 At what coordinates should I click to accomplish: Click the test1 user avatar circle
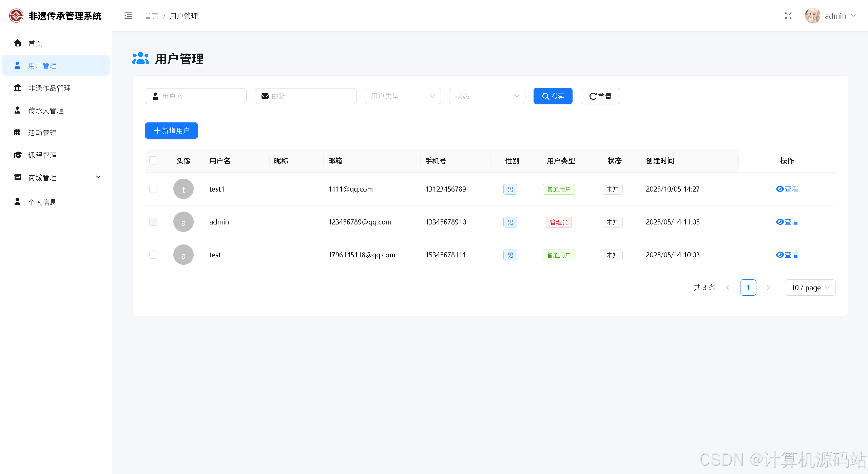coord(183,189)
